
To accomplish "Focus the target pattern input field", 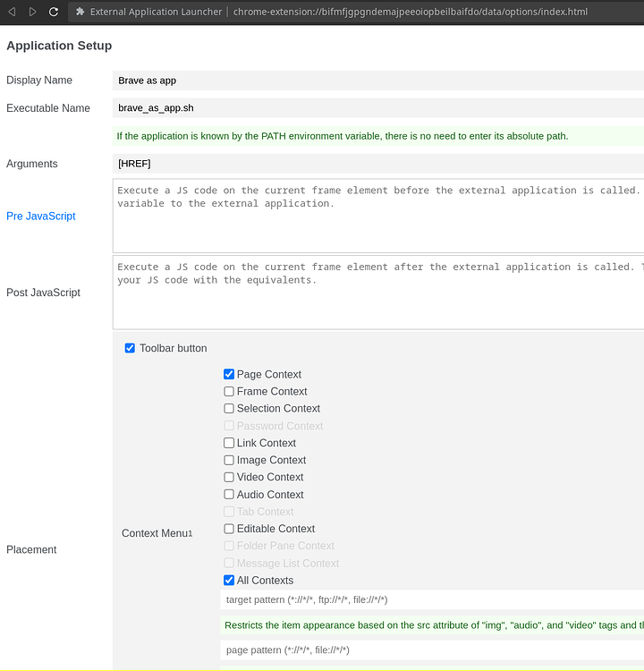I will pyautogui.click(x=431, y=599).
